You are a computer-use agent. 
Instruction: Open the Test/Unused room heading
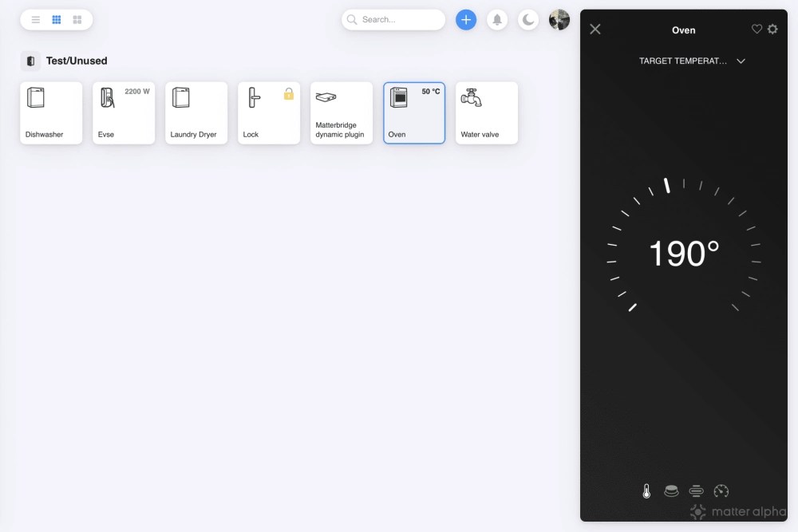coord(77,61)
